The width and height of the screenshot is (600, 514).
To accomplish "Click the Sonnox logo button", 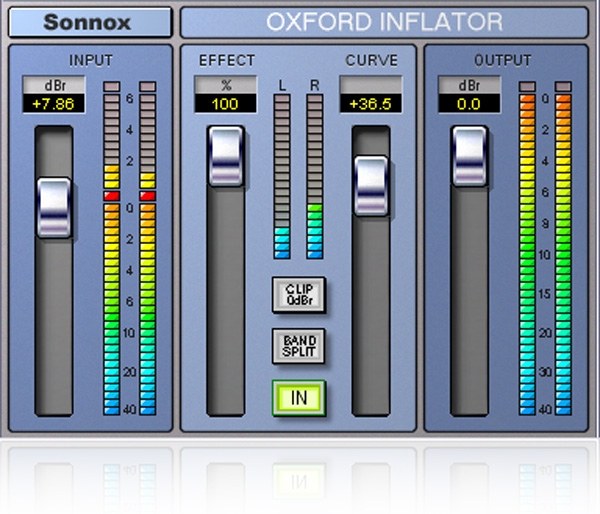I will point(89,22).
